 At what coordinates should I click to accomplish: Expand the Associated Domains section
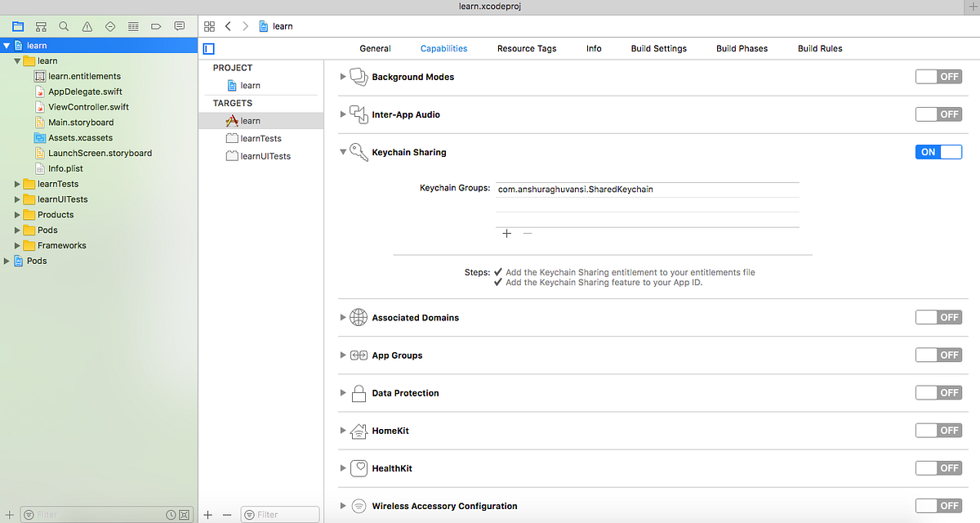[x=343, y=317]
